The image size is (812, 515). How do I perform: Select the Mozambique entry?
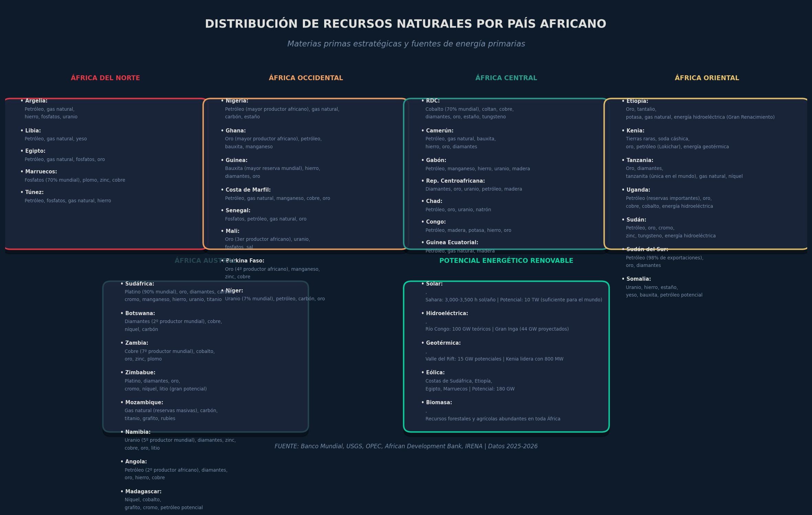142,403
